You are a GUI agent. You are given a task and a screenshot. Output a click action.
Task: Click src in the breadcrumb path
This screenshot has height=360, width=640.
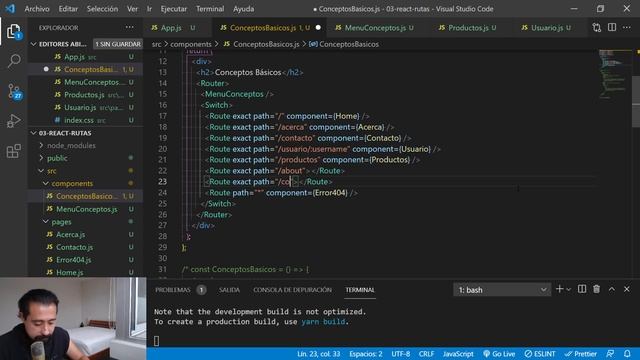coord(157,44)
